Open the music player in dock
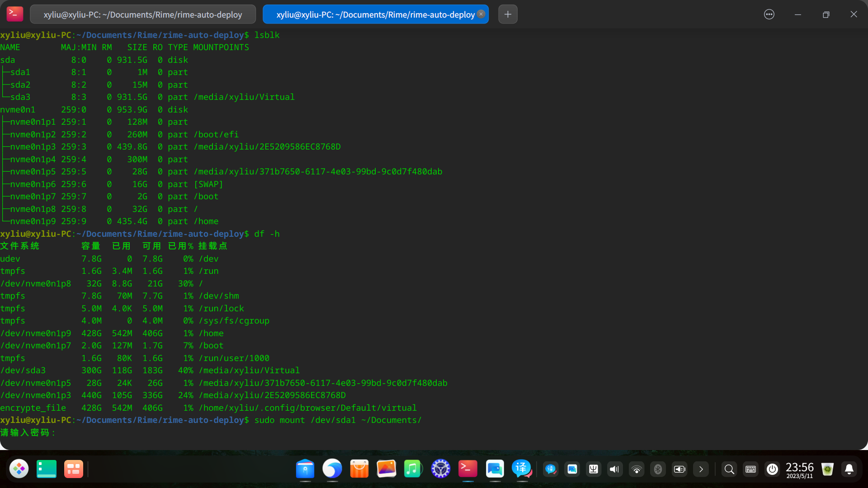The width and height of the screenshot is (868, 488). 413,469
